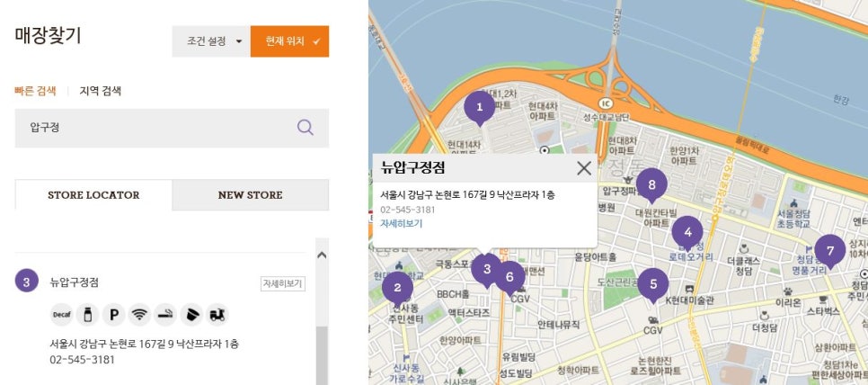
Task: Click the Wi-Fi amenity icon
Action: [139, 315]
